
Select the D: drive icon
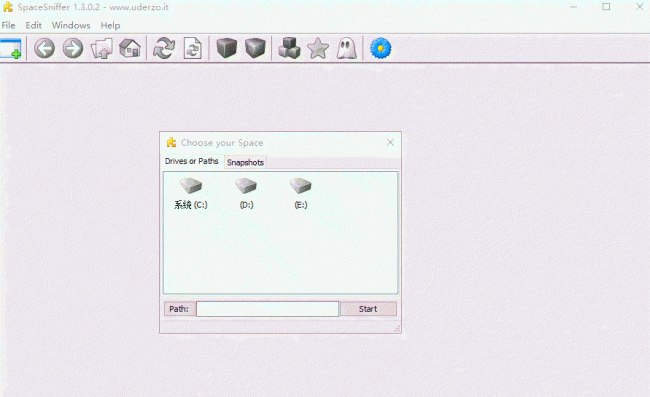(x=246, y=194)
